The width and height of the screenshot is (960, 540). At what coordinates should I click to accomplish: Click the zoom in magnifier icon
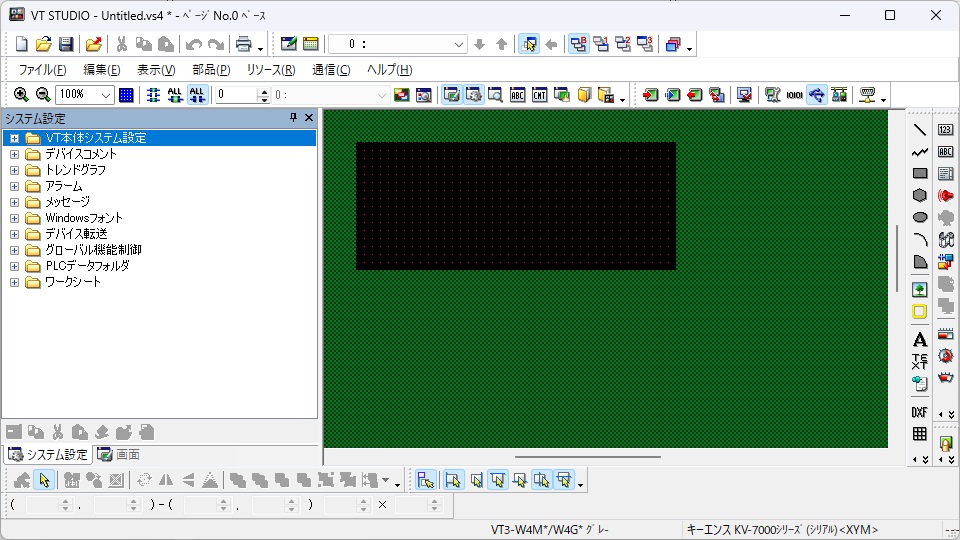[21, 95]
